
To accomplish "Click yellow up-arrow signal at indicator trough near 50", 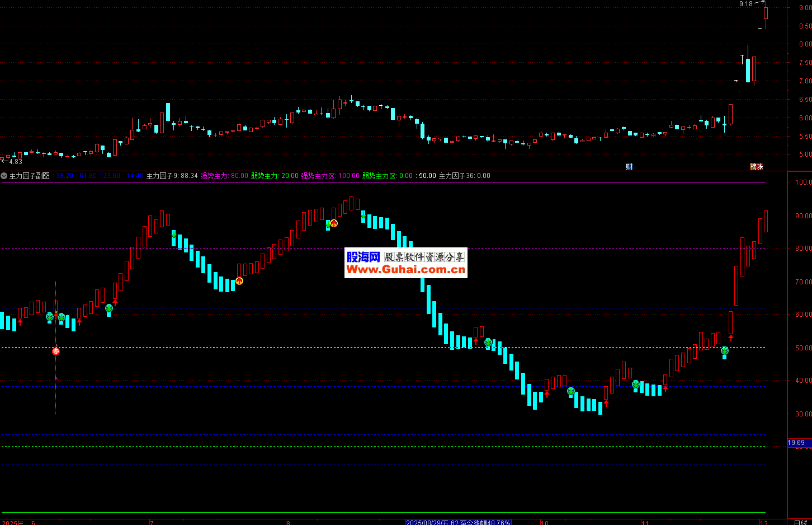I will coord(239,281).
